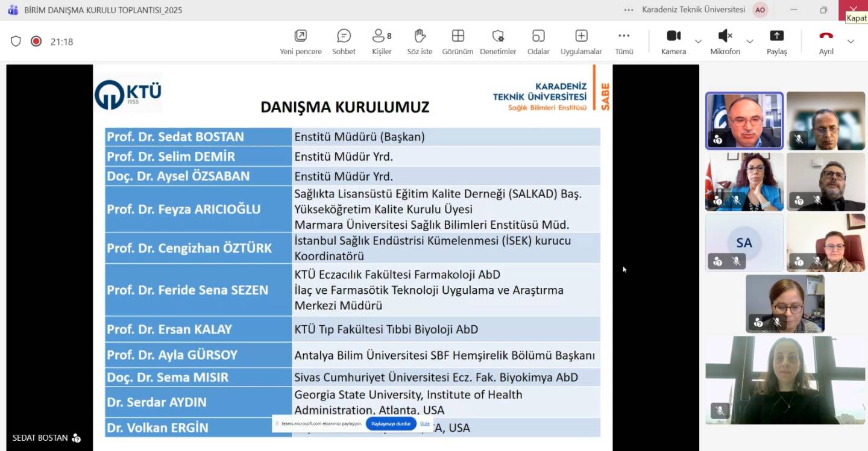The height and width of the screenshot is (451, 868).
Task: Toggle the Kamera on or off
Action: [673, 42]
